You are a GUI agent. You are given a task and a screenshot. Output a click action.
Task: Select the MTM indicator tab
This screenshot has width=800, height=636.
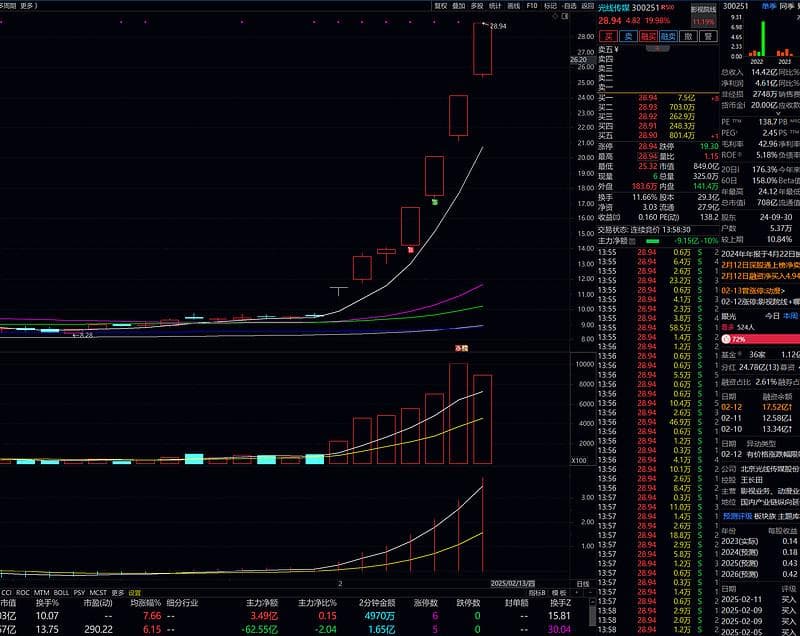41,593
